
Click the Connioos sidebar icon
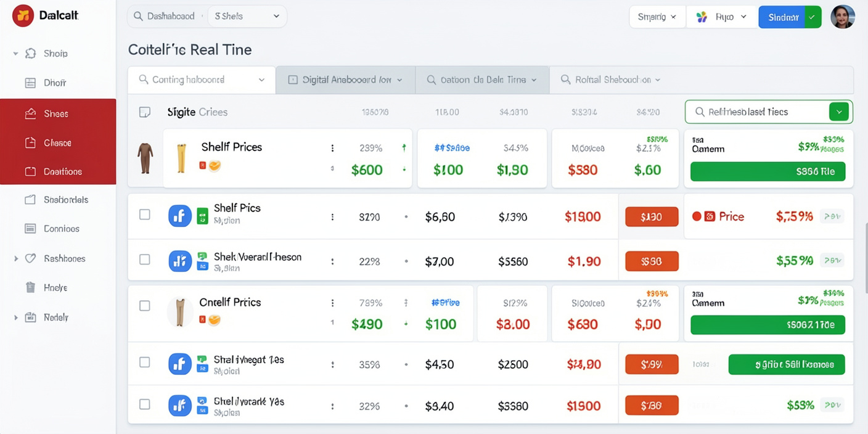(x=30, y=229)
